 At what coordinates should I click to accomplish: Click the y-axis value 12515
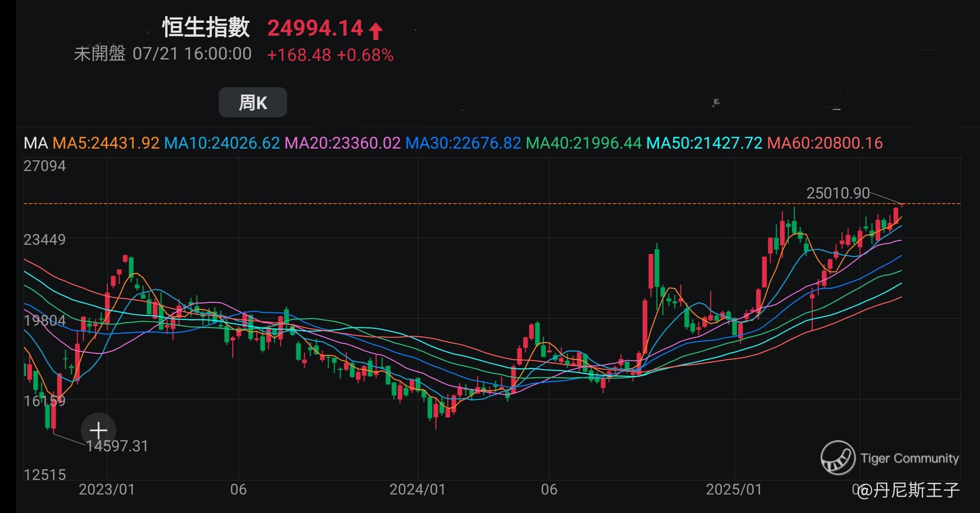[45, 475]
